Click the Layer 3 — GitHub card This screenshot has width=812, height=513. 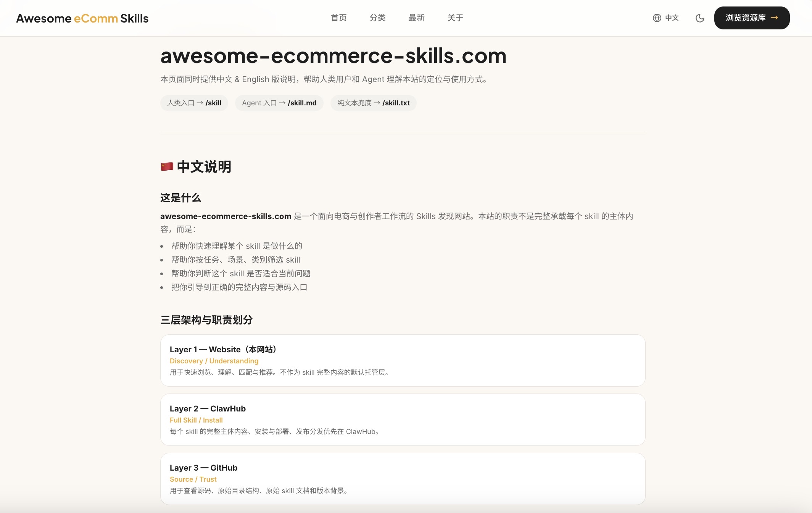tap(403, 479)
